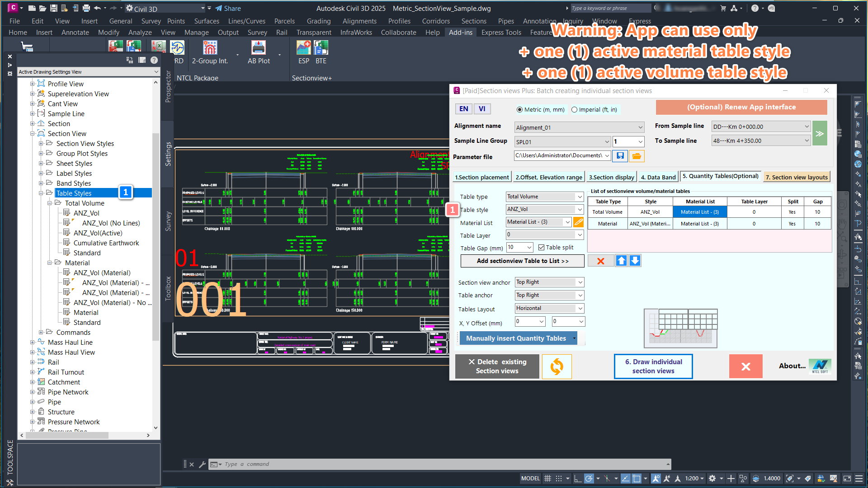Click the 2-Group Int. ribbon icon
This screenshot has width=868, height=488.
tap(210, 48)
